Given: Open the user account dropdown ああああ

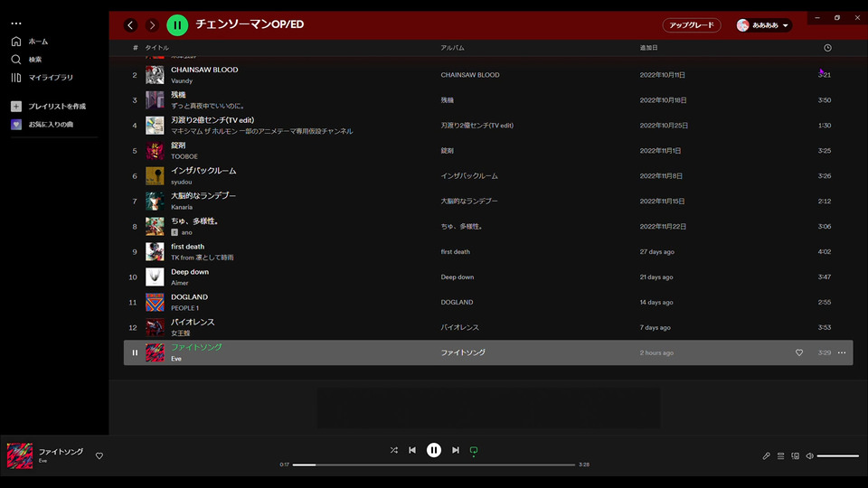Looking at the screenshot, I should (764, 25).
